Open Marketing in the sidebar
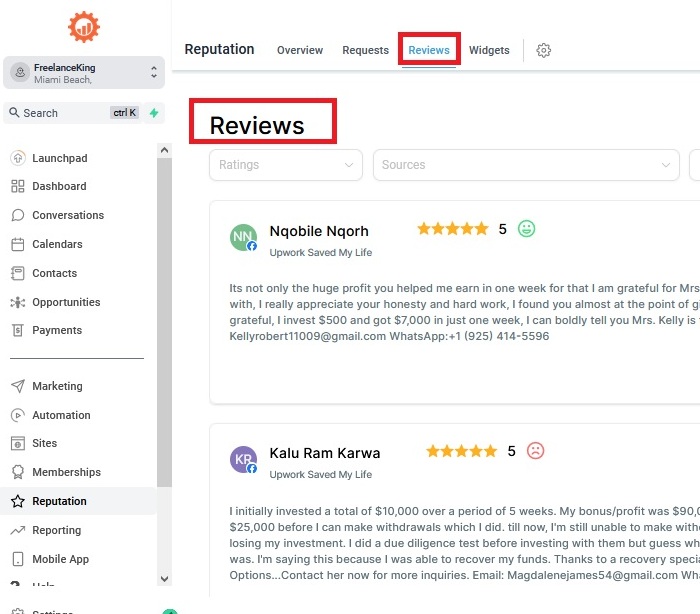This screenshot has height=614, width=700. click(x=57, y=386)
